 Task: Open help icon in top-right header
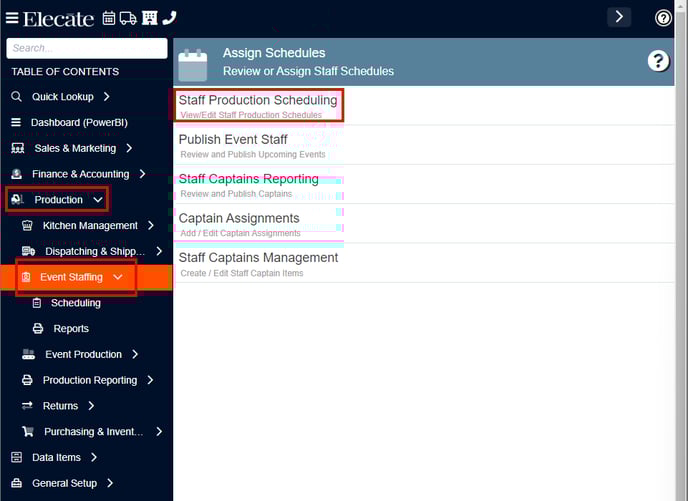point(663,18)
